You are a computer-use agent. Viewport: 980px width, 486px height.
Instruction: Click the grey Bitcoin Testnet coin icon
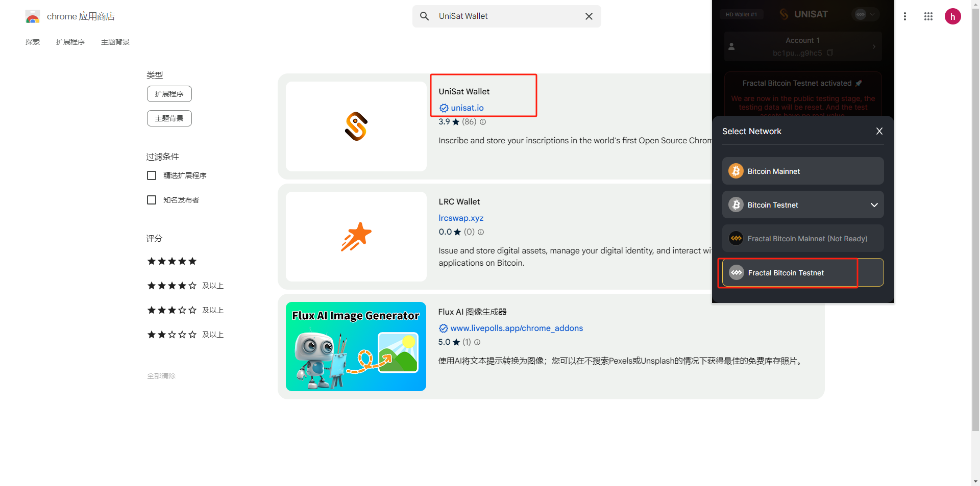point(736,204)
